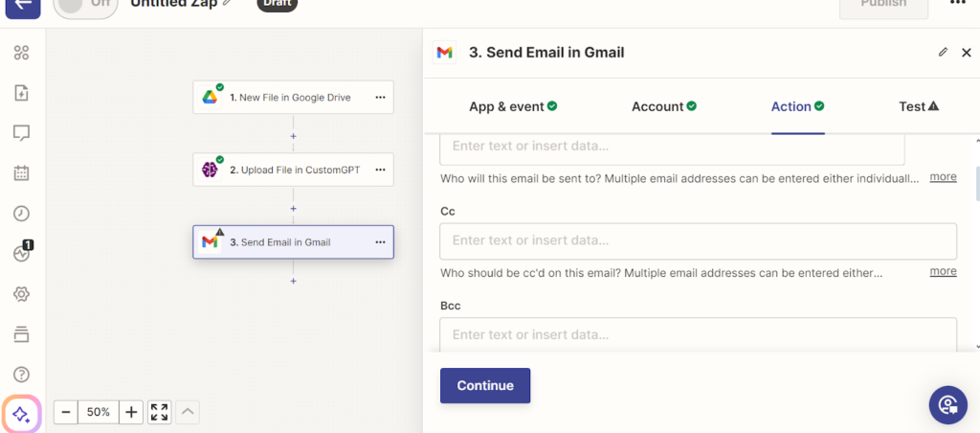This screenshot has height=433, width=980.
Task: Open menu for CustomGPT step
Action: (380, 170)
